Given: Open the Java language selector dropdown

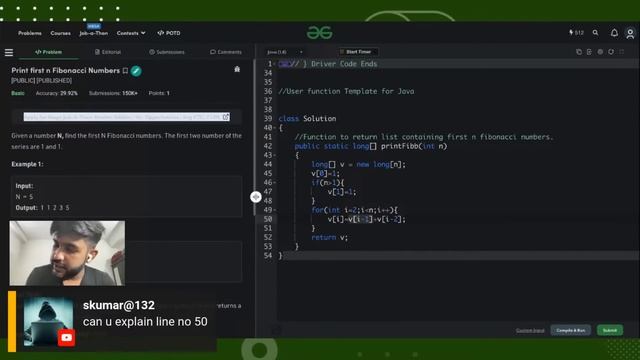Looking at the screenshot, I should click(284, 52).
